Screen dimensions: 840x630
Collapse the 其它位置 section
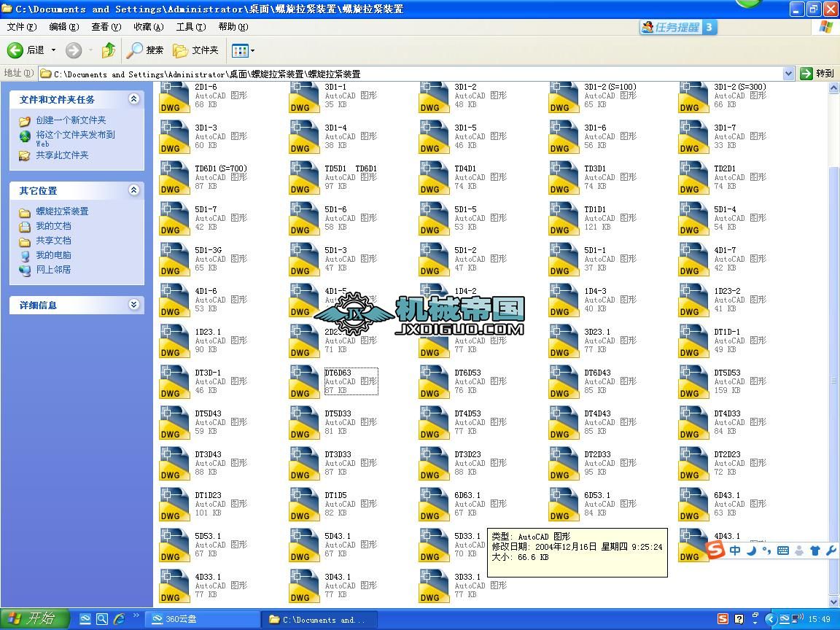(x=134, y=190)
